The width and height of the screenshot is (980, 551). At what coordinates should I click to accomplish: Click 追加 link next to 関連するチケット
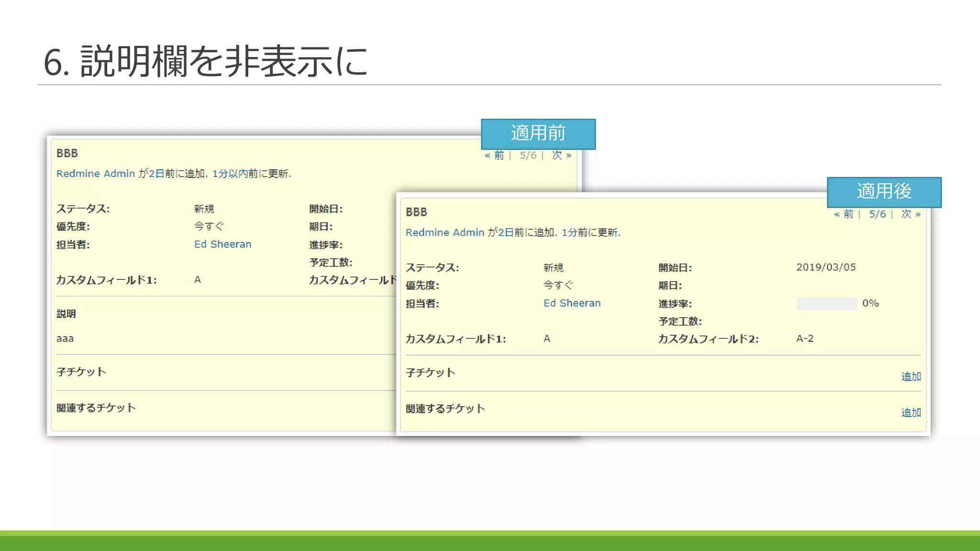(x=911, y=413)
